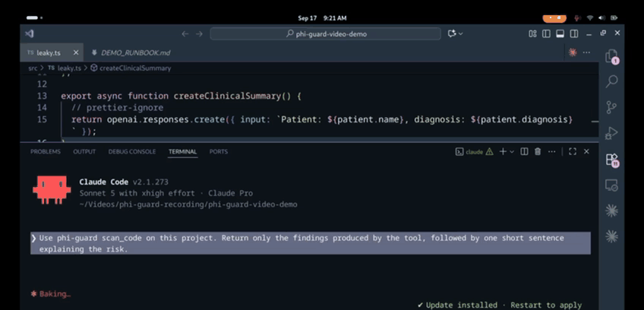This screenshot has height=310, width=644.
Task: Open the Explorer view in activity bar
Action: (611, 56)
